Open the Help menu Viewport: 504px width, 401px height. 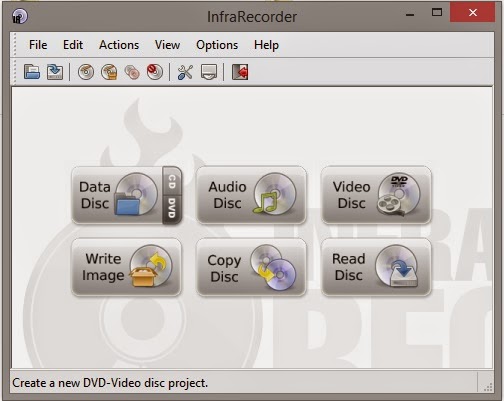point(266,45)
